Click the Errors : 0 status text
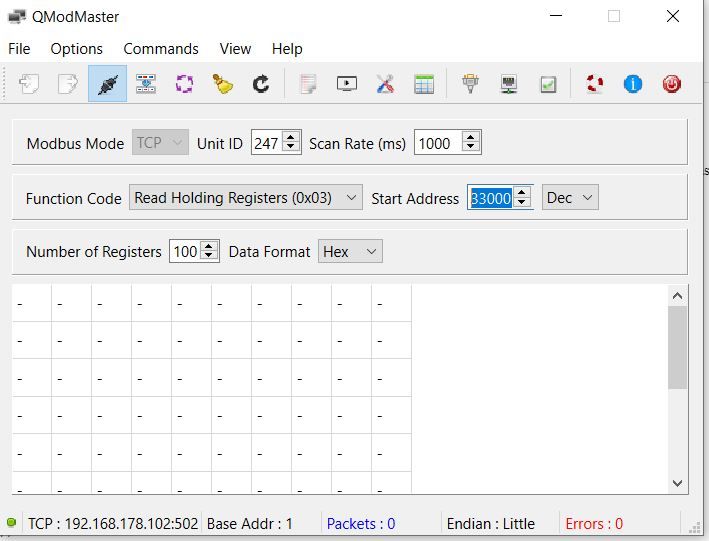709x541 pixels. point(594,523)
